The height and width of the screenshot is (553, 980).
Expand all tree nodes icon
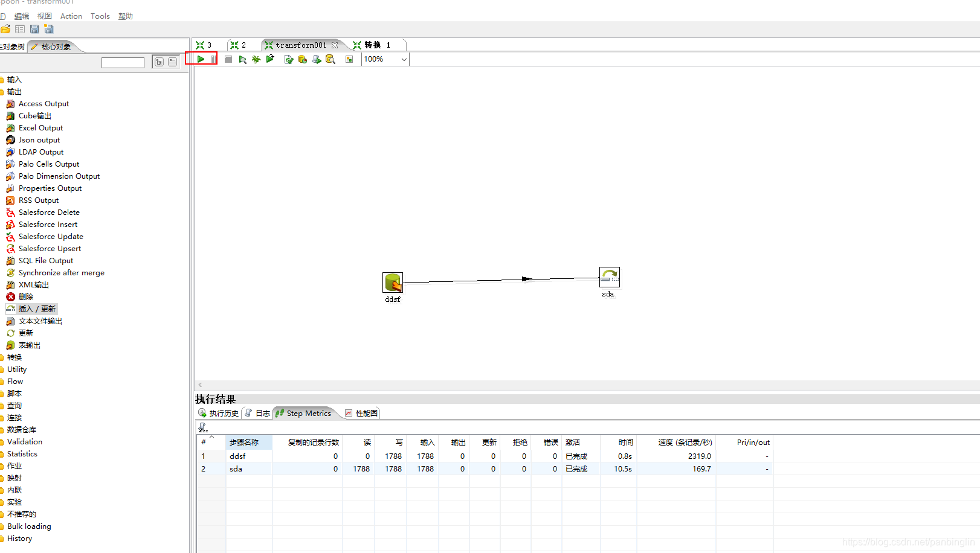point(159,62)
